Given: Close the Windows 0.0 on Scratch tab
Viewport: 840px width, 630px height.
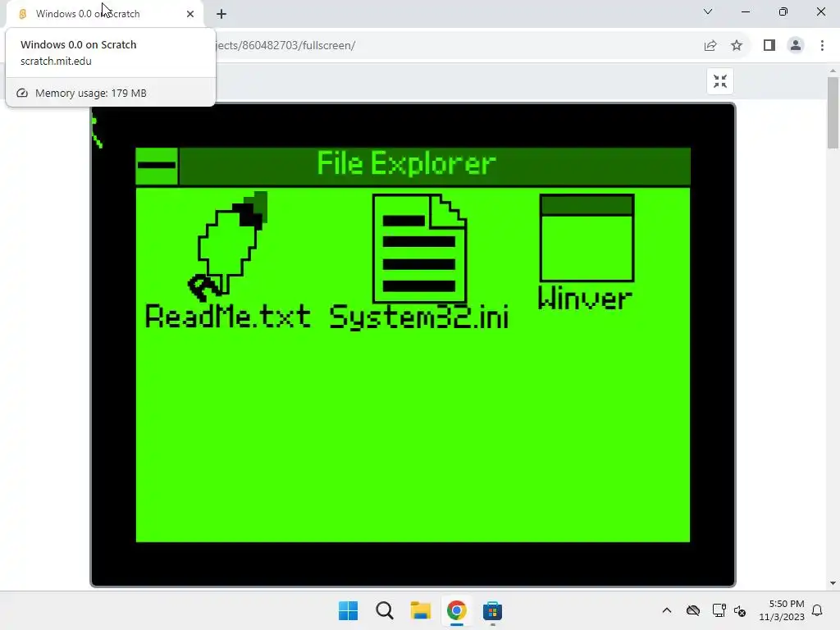Looking at the screenshot, I should (190, 14).
